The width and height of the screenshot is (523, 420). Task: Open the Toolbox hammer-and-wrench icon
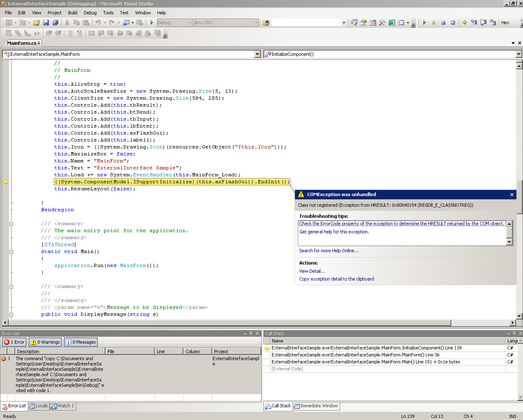coord(382,23)
